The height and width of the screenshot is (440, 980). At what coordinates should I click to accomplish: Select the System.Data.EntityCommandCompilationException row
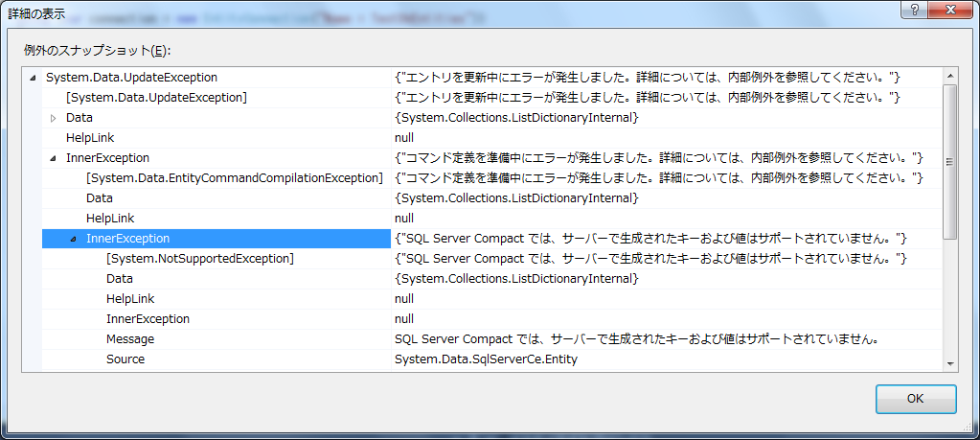491,178
